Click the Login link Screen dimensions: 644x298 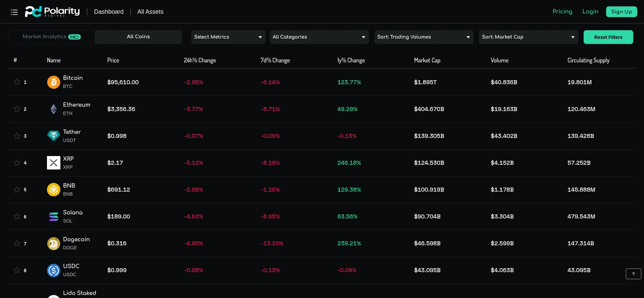pos(590,11)
